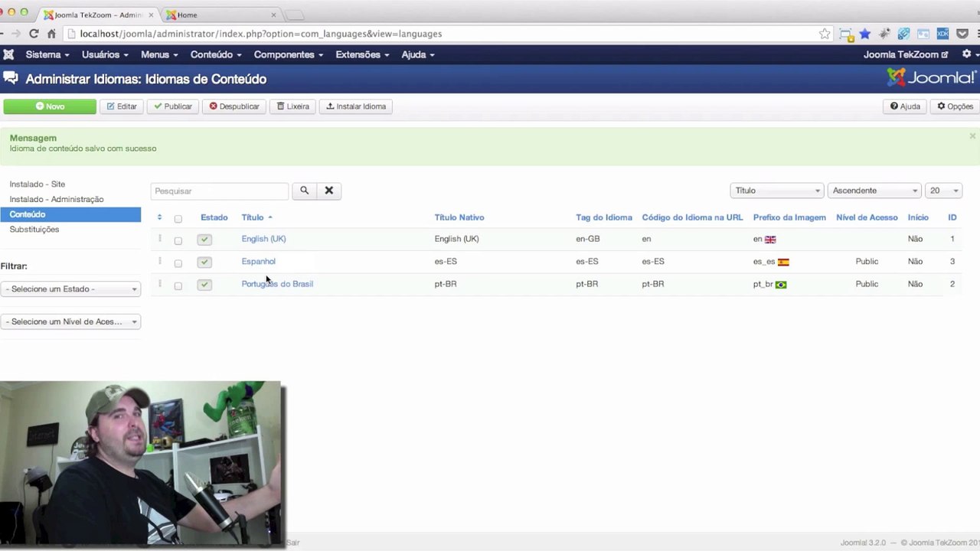980x551 pixels.
Task: Check the Espanhol row checkbox
Action: [x=178, y=262]
